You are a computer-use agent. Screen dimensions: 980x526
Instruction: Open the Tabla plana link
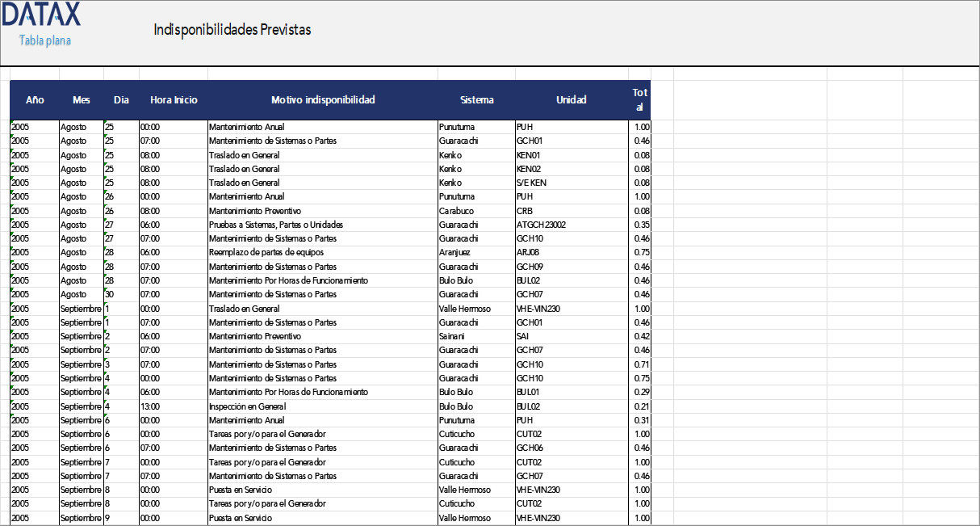click(x=45, y=40)
